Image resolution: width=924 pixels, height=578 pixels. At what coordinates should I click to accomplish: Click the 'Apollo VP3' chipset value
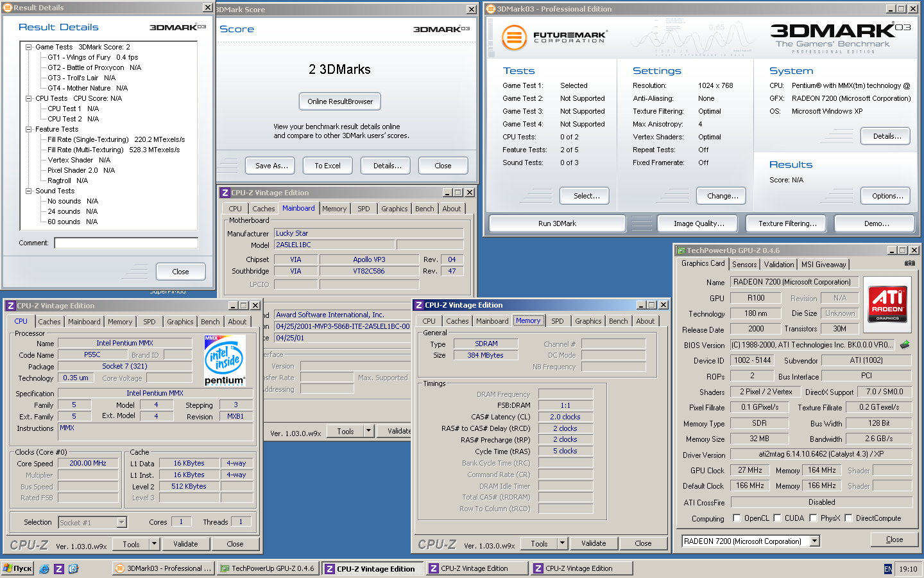point(369,259)
